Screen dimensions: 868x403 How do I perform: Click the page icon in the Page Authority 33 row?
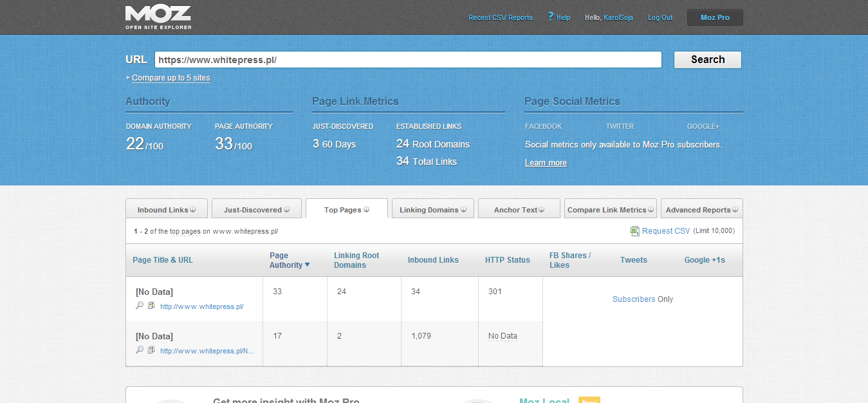(x=151, y=306)
